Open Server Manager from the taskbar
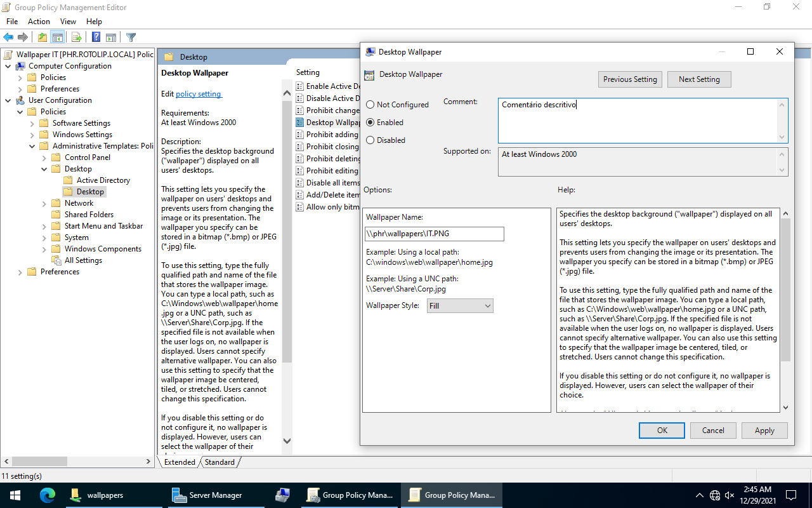The width and height of the screenshot is (812, 508). pos(208,495)
